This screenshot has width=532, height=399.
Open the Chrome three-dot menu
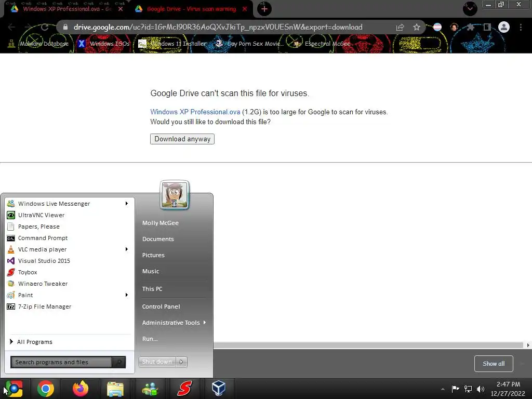(521, 27)
